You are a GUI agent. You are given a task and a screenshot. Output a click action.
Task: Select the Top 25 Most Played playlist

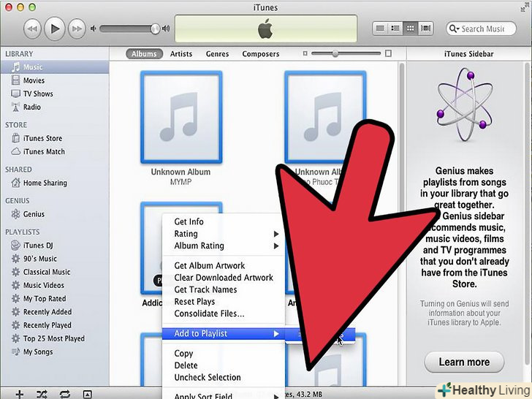click(55, 338)
